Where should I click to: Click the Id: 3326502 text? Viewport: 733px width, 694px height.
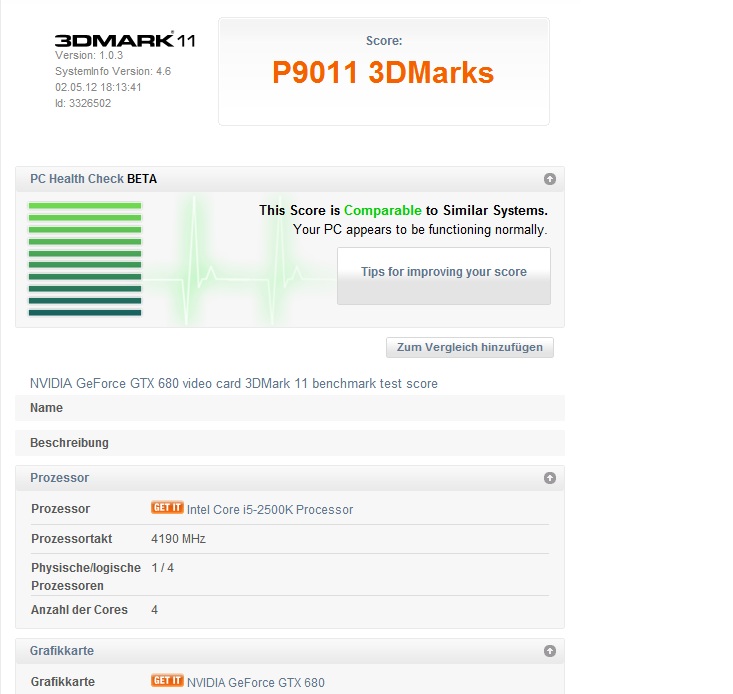point(83,103)
